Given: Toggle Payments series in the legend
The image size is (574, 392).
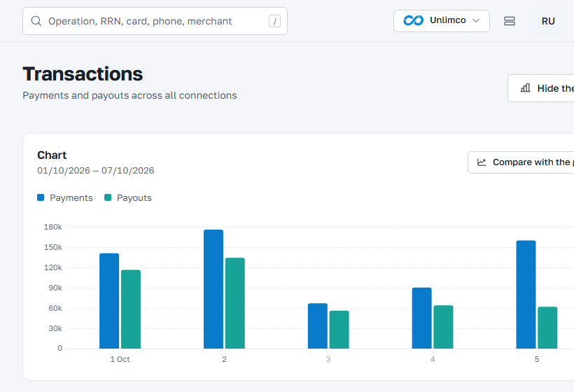Looking at the screenshot, I should [65, 197].
